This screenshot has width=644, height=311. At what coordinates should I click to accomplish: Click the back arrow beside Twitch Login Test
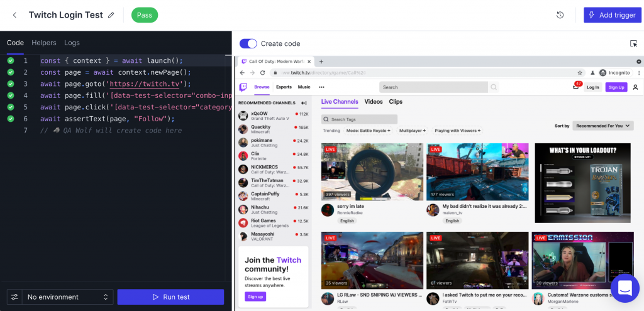click(14, 15)
